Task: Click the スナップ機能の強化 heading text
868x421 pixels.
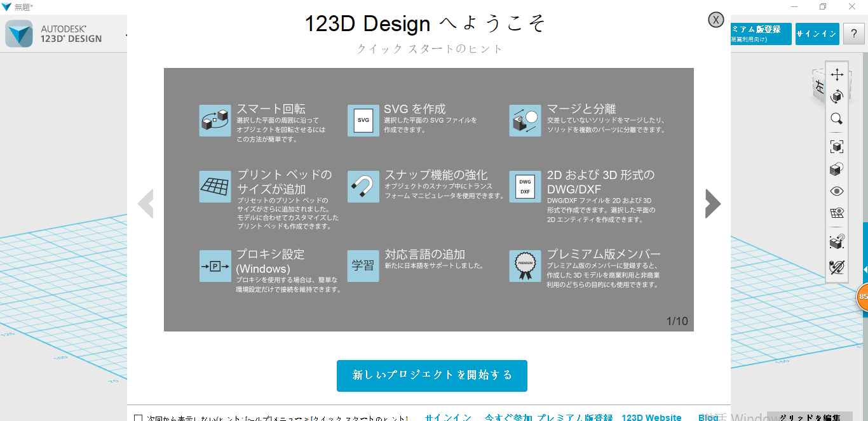Action: (436, 175)
